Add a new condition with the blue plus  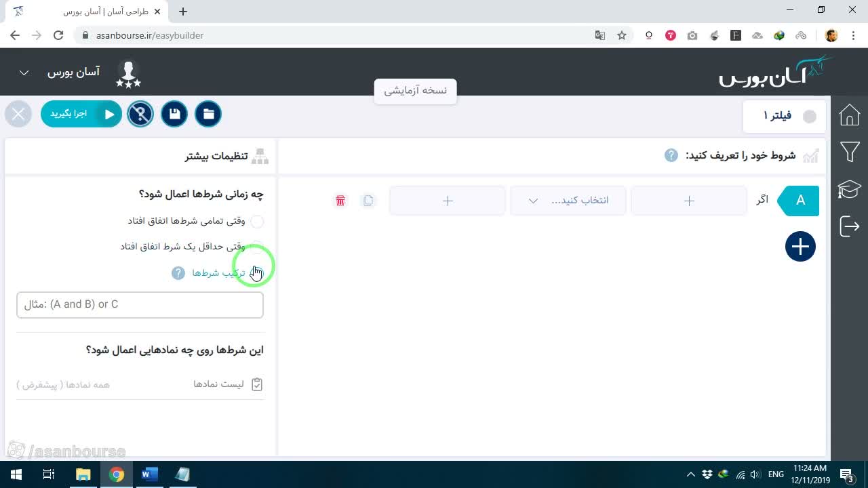(x=800, y=247)
